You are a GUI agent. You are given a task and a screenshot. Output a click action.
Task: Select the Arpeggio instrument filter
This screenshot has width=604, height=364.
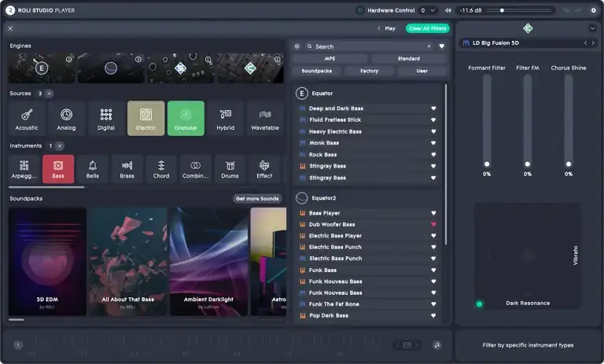[x=24, y=169]
